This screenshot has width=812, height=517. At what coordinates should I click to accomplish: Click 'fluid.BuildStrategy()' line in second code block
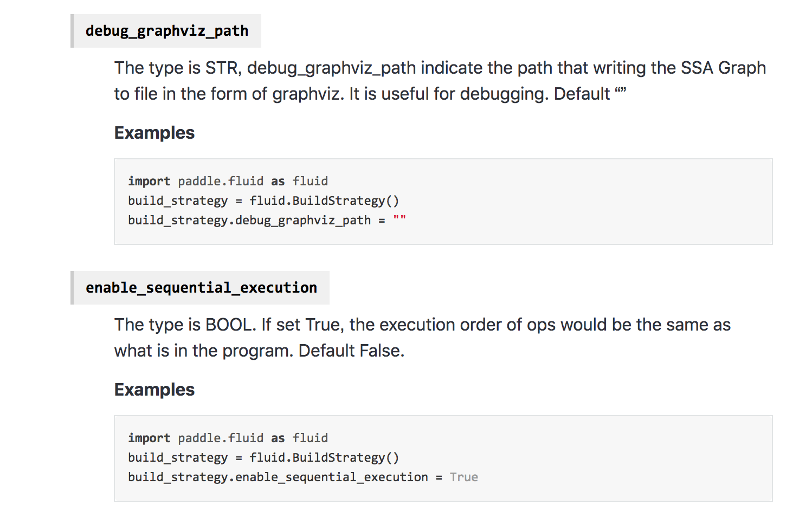(x=263, y=457)
